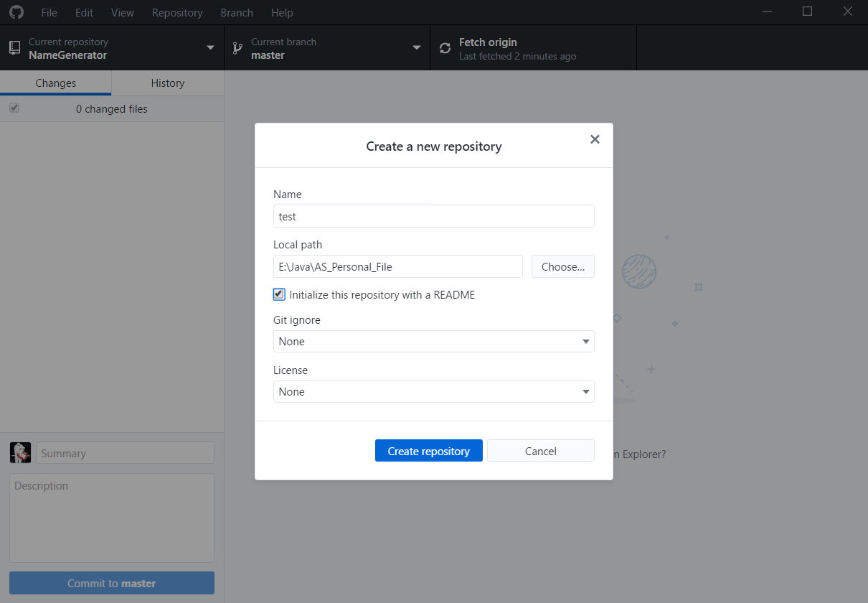Viewport: 868px width, 603px height.
Task: Click the commit Description text area
Action: [112, 518]
